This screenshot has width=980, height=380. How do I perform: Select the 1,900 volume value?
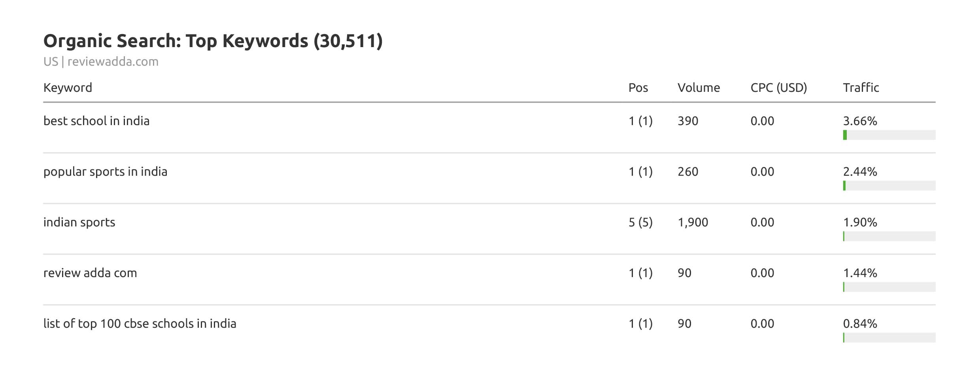(x=693, y=222)
